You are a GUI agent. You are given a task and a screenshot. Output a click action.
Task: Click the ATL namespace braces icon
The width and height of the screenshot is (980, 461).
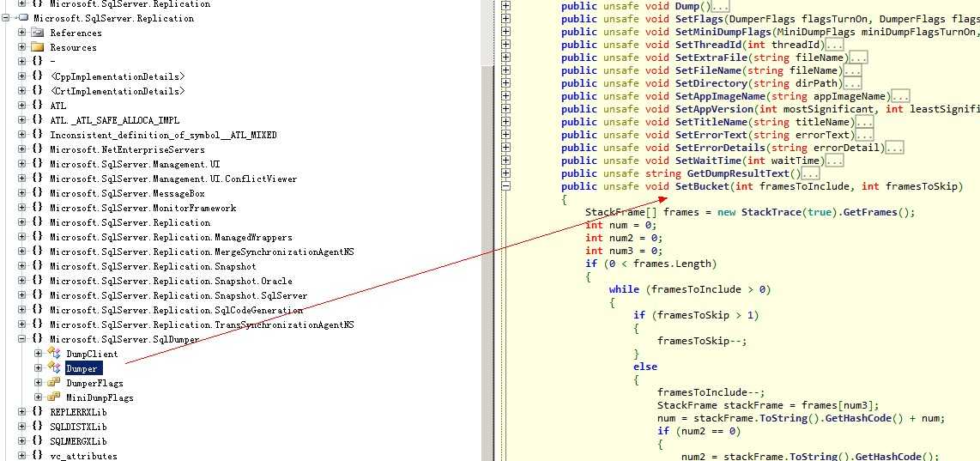pyautogui.click(x=38, y=106)
